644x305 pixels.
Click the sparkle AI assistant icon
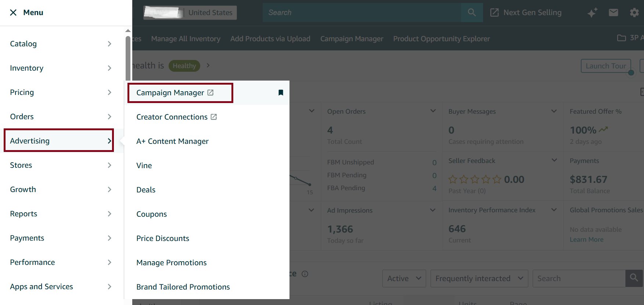coord(592,13)
